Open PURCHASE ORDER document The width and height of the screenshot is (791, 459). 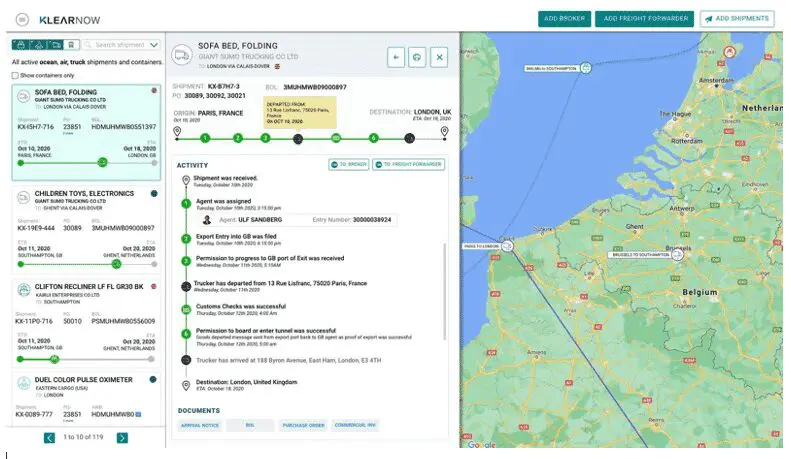coord(303,425)
